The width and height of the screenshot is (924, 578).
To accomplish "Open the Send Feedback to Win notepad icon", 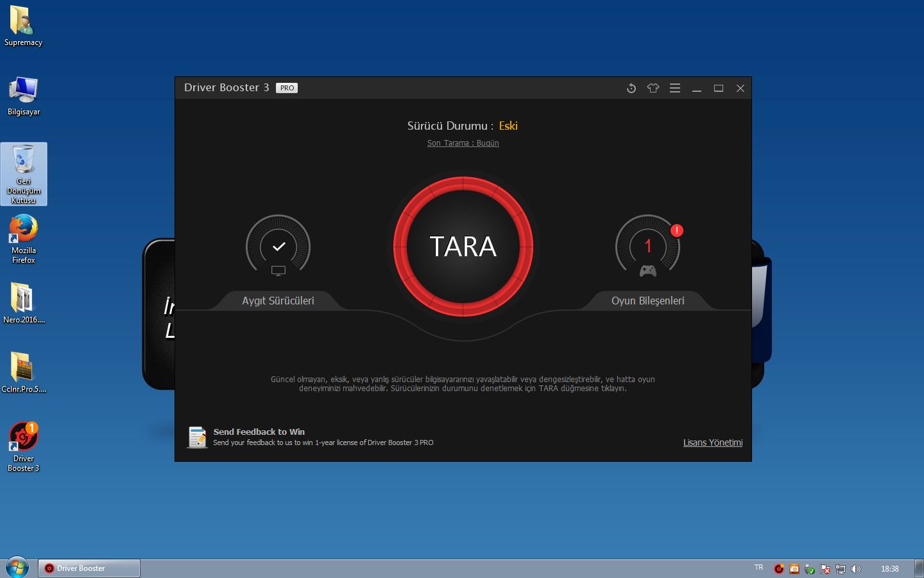I will coord(197,437).
